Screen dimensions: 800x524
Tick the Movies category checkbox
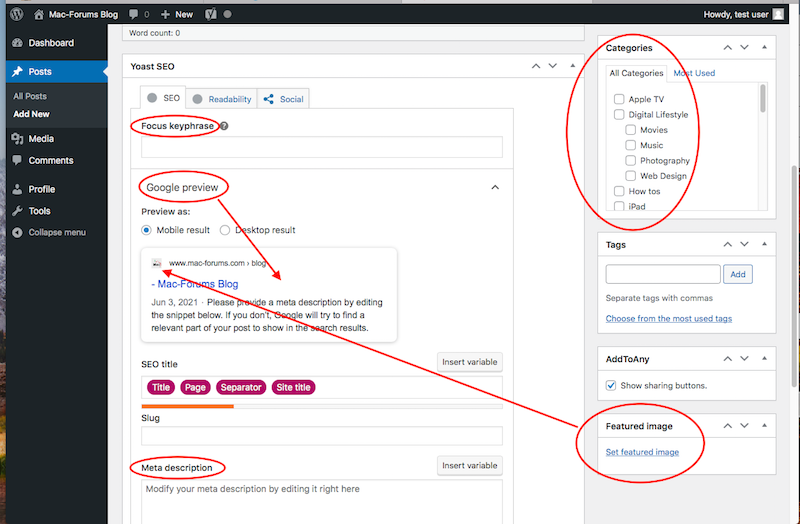[631, 130]
